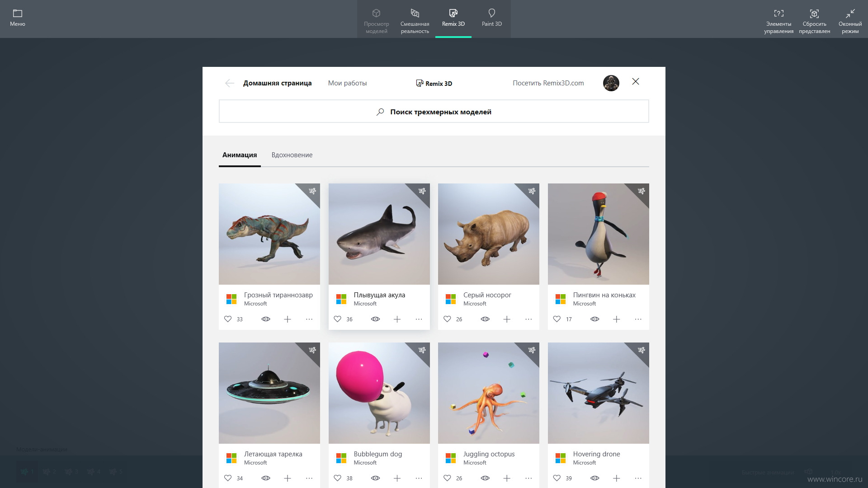Expand more options for Hovering drone
The width and height of the screenshot is (868, 488).
point(638,479)
